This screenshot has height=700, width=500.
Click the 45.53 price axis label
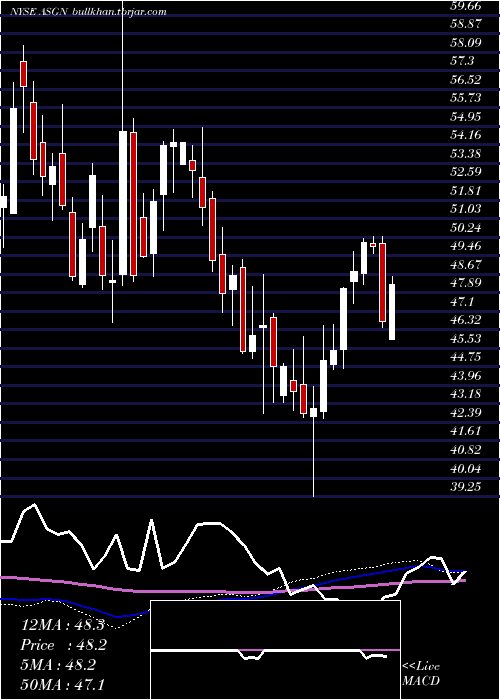[x=465, y=339]
